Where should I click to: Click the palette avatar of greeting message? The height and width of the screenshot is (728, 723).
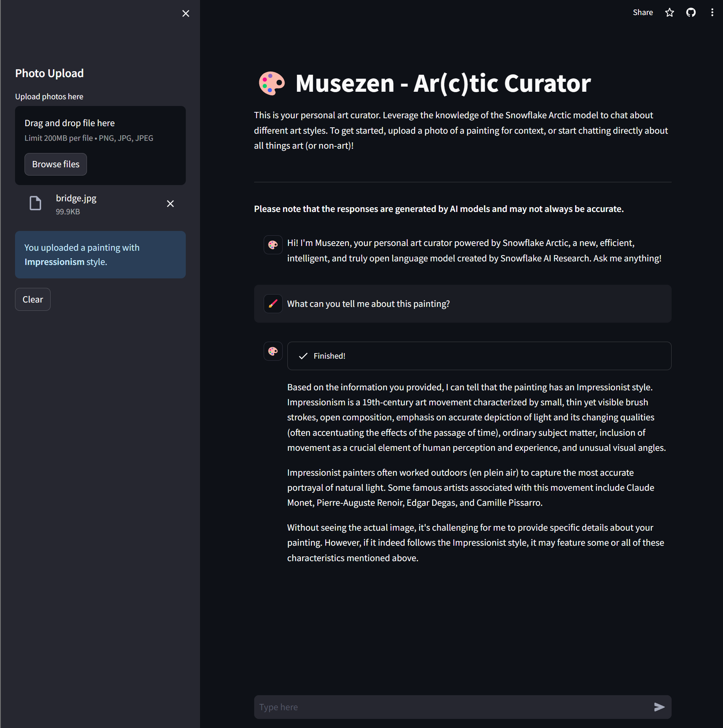pyautogui.click(x=273, y=245)
